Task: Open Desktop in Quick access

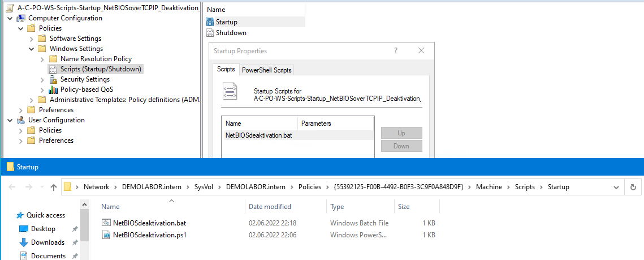Action: [x=43, y=229]
